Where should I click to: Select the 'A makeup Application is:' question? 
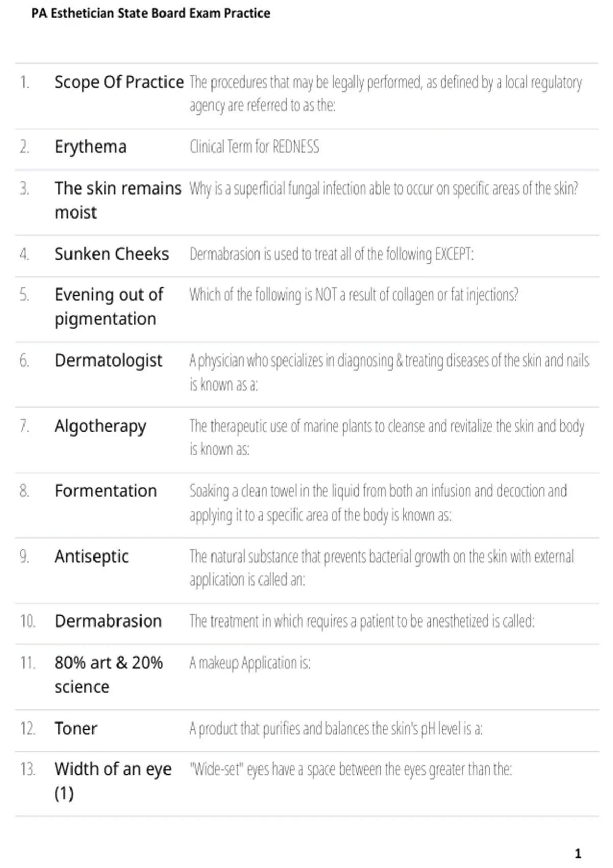click(249, 663)
